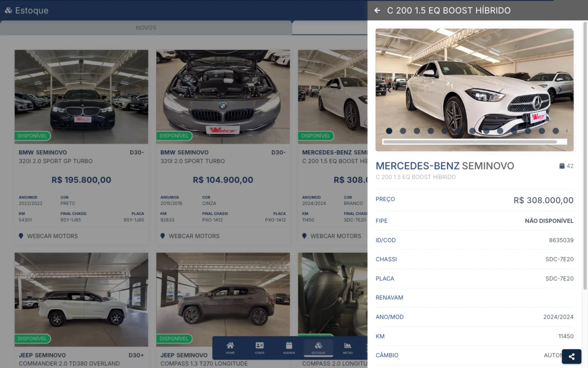Click the 320I 2.0 SPORT TURBO model name
The height and width of the screenshot is (368, 588).
(x=193, y=161)
